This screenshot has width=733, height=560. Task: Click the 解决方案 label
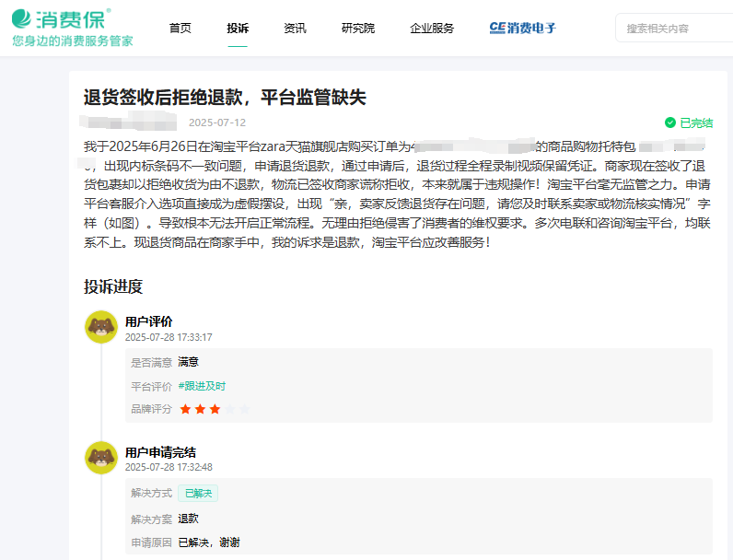[x=151, y=519]
